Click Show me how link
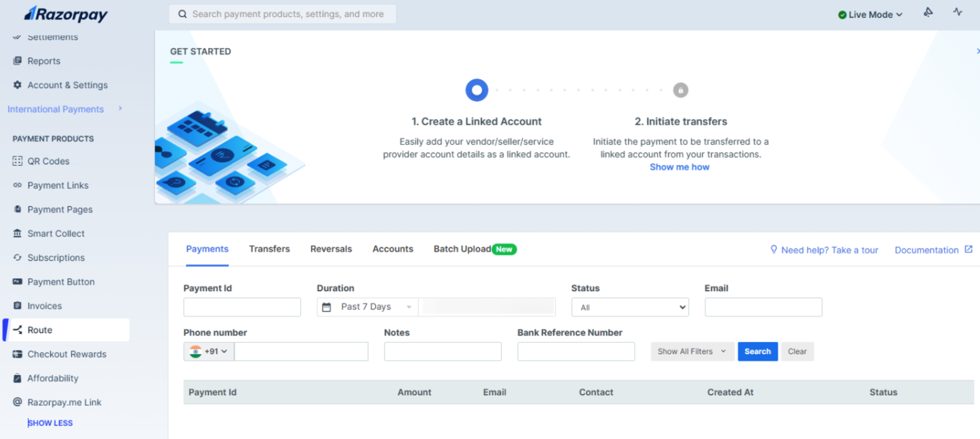 pyautogui.click(x=680, y=167)
